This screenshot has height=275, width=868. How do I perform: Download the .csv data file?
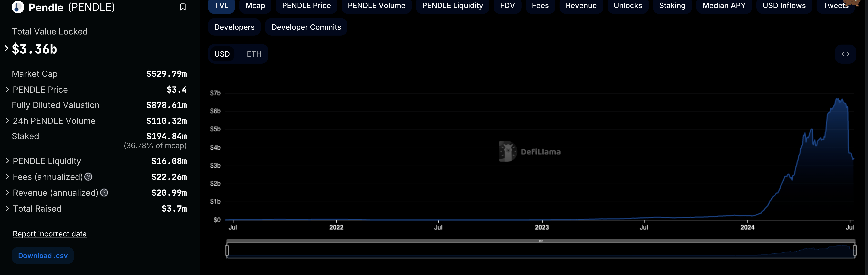point(43,256)
